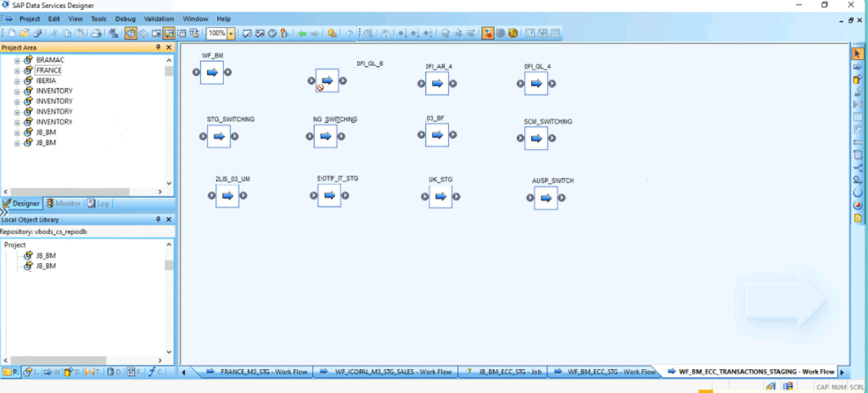Select the FRANCE job in Project Area

point(48,71)
